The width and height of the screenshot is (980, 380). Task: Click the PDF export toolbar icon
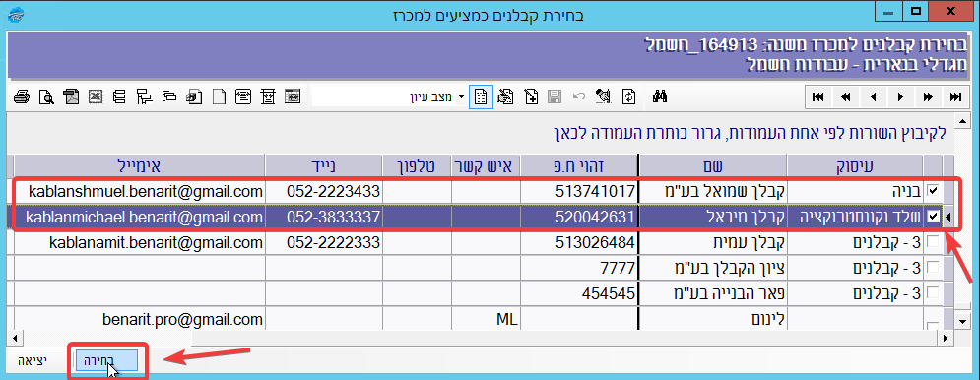[x=71, y=96]
